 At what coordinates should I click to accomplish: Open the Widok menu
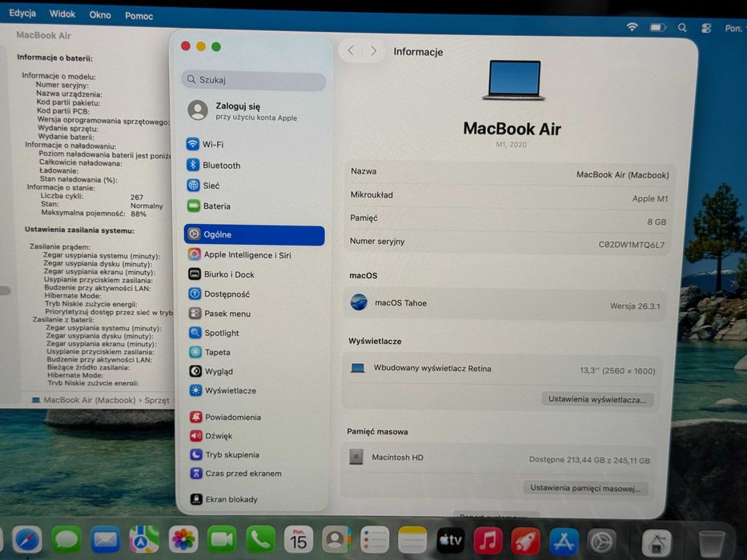pos(62,14)
